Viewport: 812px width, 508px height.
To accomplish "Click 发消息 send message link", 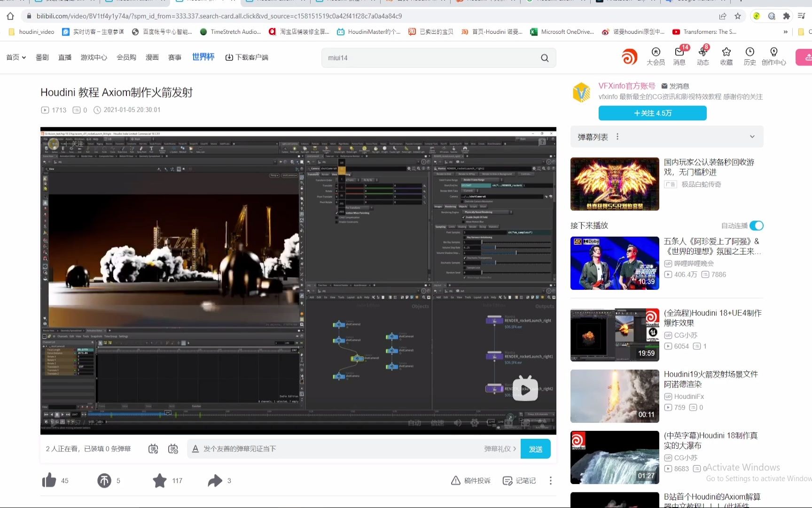I will click(x=675, y=86).
